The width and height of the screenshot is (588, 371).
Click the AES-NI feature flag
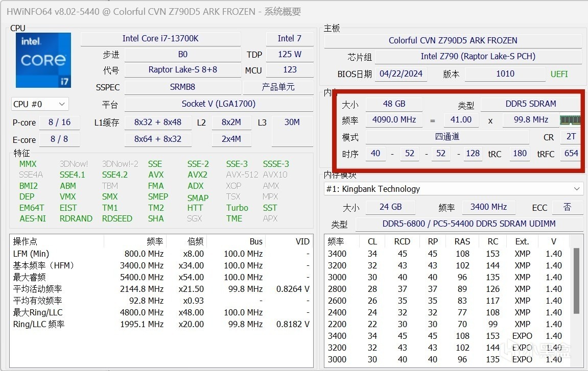click(33, 219)
